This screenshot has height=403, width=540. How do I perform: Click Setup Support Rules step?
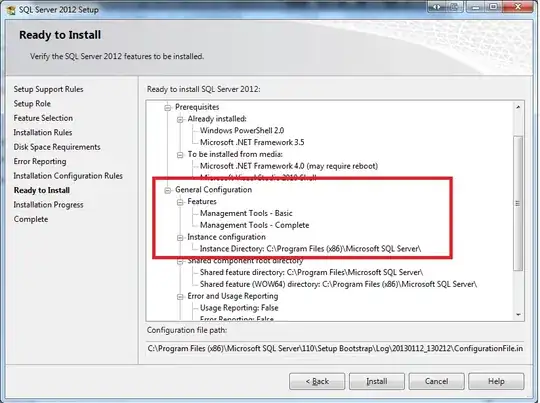(48, 89)
